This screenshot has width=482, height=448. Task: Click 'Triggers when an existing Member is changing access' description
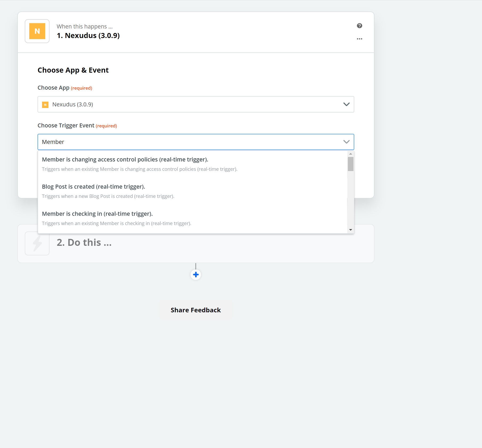point(139,169)
